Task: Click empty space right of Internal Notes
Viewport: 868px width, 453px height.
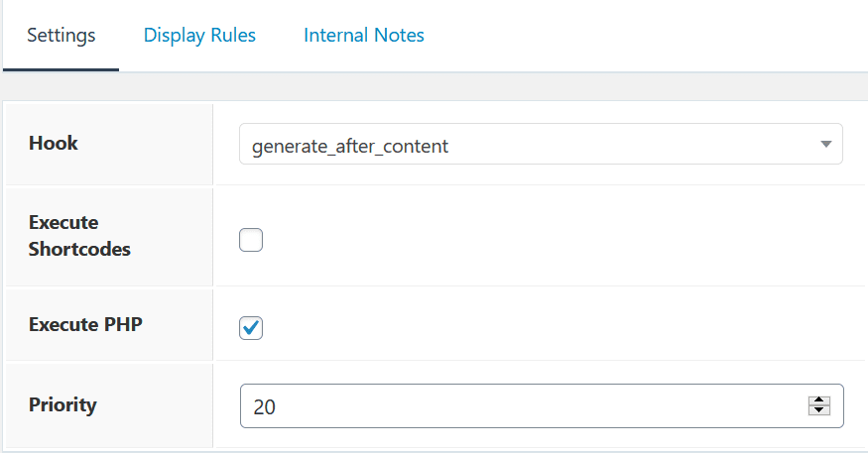Action: (x=645, y=36)
